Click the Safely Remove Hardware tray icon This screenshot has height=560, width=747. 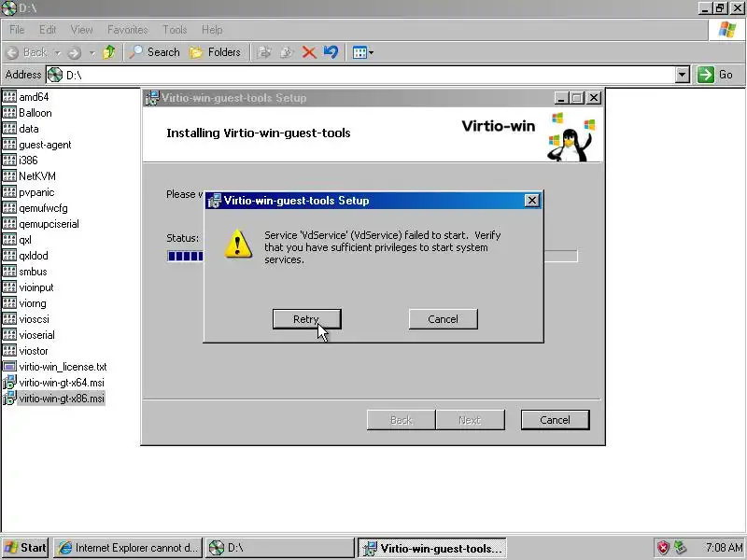(680, 548)
